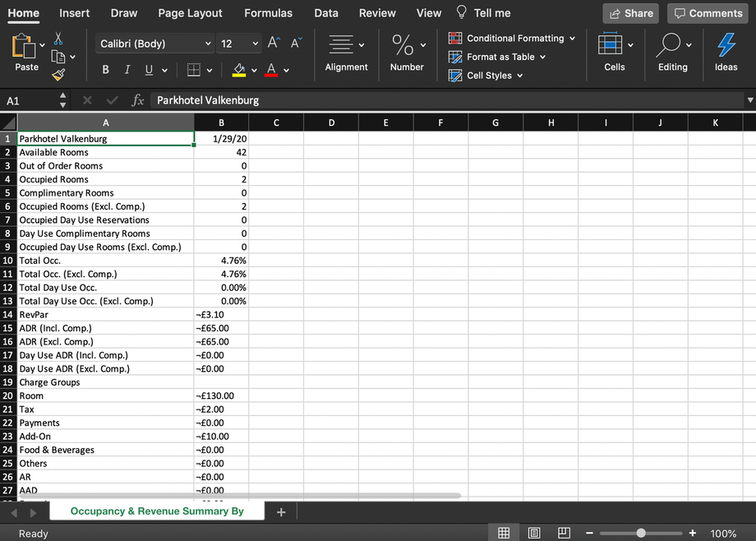
Task: Cancel formula entry X icon
Action: (87, 100)
